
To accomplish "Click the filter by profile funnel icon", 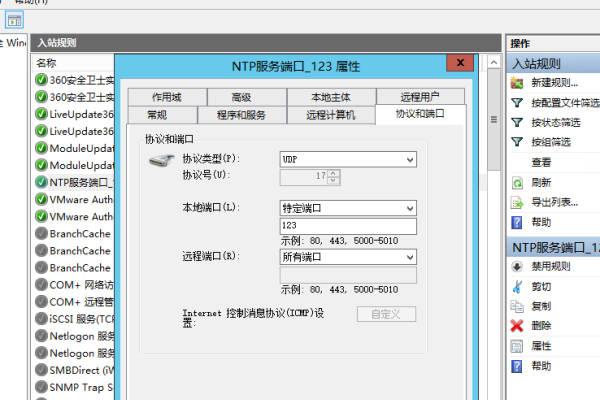I will pos(517,103).
